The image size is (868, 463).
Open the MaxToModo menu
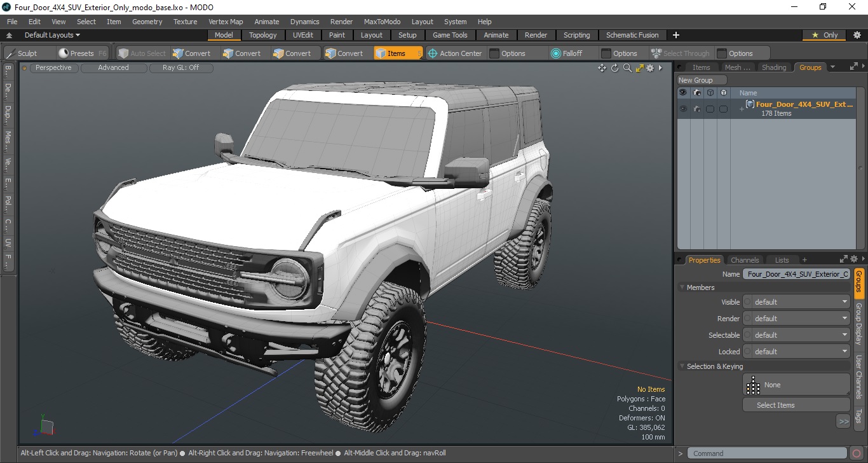[382, 22]
